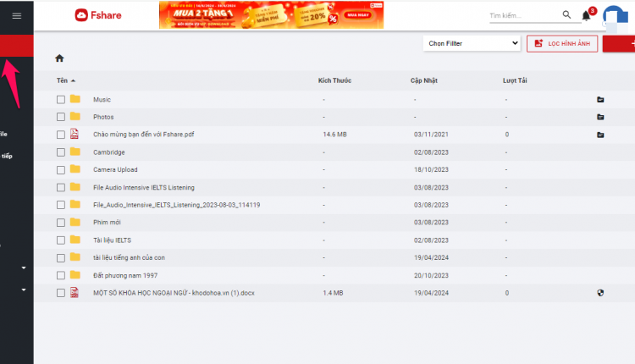Image resolution: width=635 pixels, height=364 pixels.
Task: Open tài liệu tiếng anh của con folder
Action: coord(129,257)
